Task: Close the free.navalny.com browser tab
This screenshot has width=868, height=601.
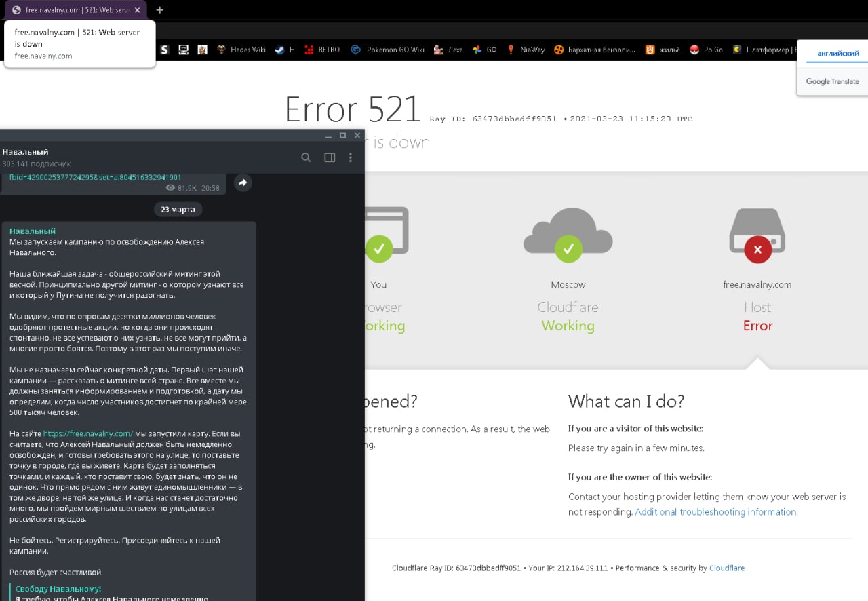Action: pos(138,10)
